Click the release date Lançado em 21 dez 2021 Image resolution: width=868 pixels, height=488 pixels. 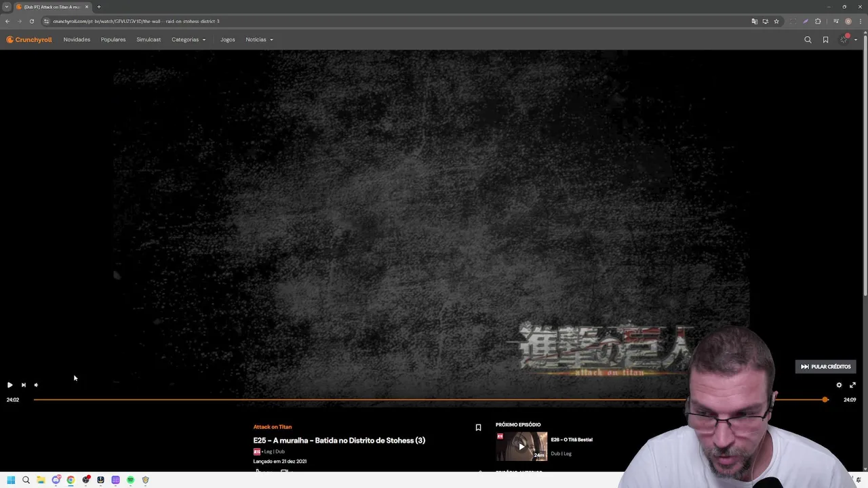click(x=280, y=462)
